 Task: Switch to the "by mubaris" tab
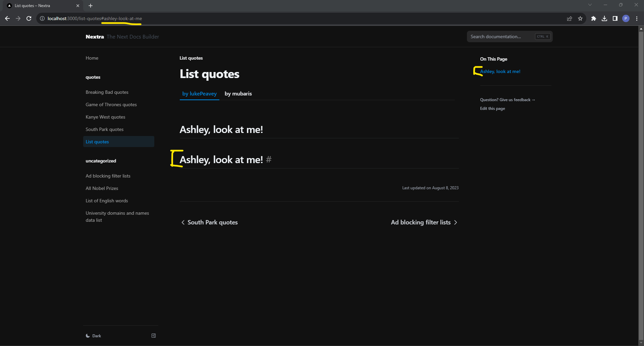coord(238,93)
